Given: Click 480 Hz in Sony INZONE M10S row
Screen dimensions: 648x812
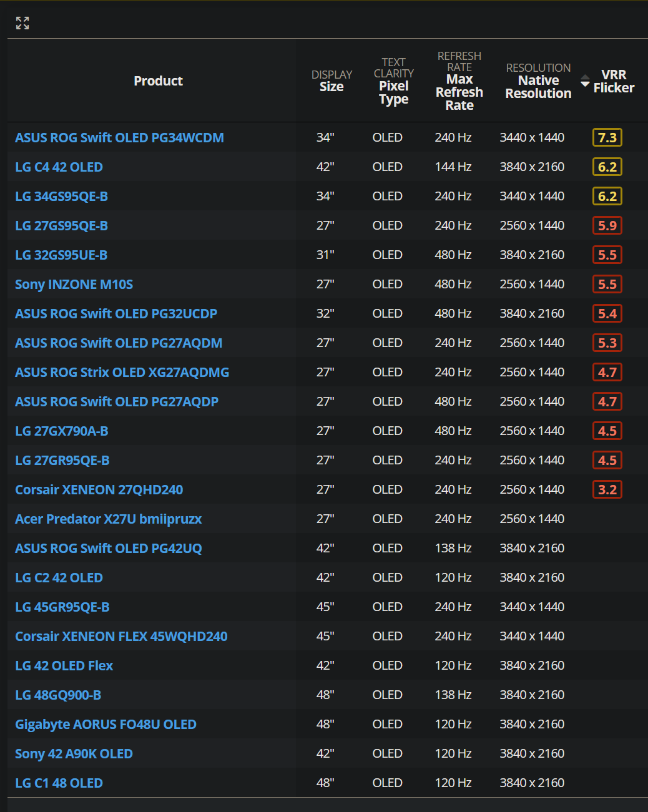Looking at the screenshot, I should [x=453, y=284].
